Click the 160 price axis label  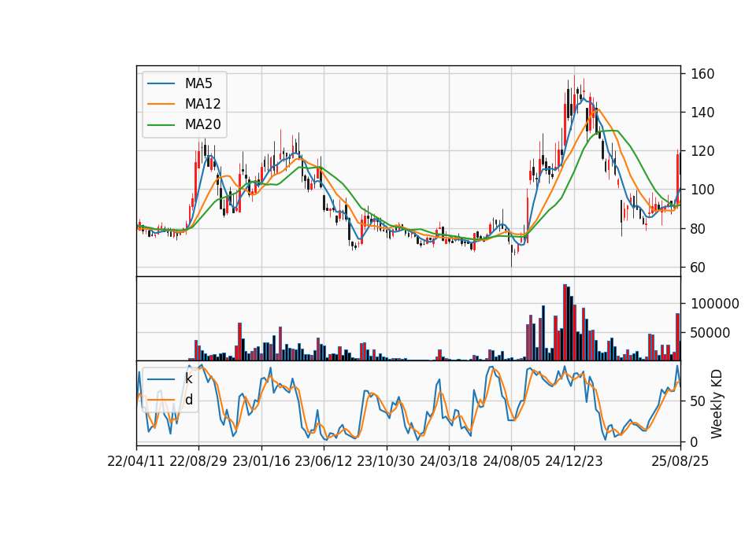pyautogui.click(x=702, y=74)
